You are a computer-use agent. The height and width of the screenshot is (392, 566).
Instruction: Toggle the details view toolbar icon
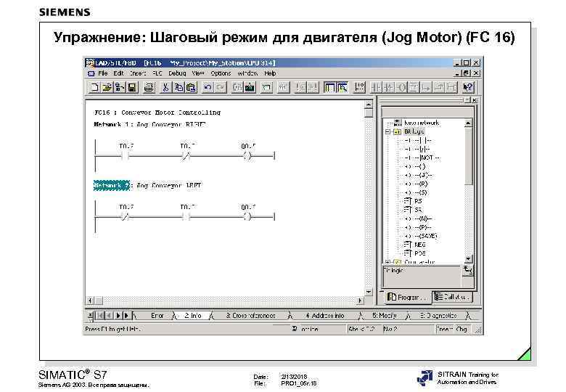coord(342,87)
